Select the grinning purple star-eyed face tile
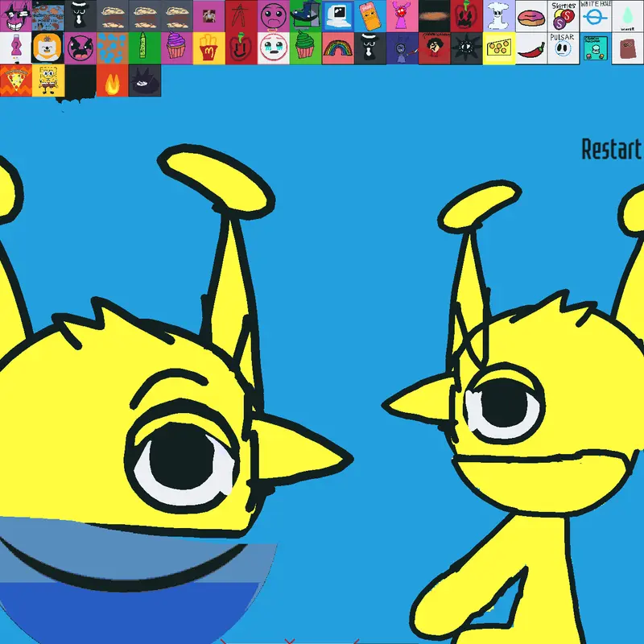Screen dimensions: 644x644 coord(15,16)
